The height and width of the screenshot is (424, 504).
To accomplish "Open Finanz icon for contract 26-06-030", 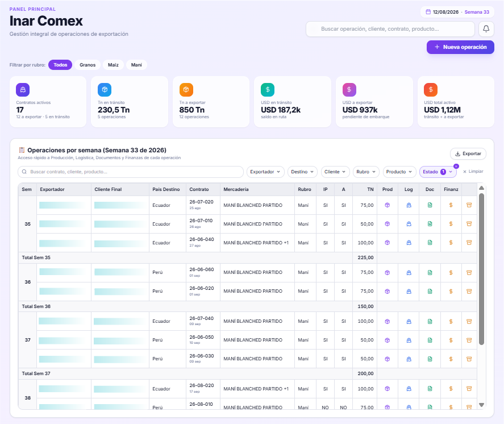I will pyautogui.click(x=451, y=359).
